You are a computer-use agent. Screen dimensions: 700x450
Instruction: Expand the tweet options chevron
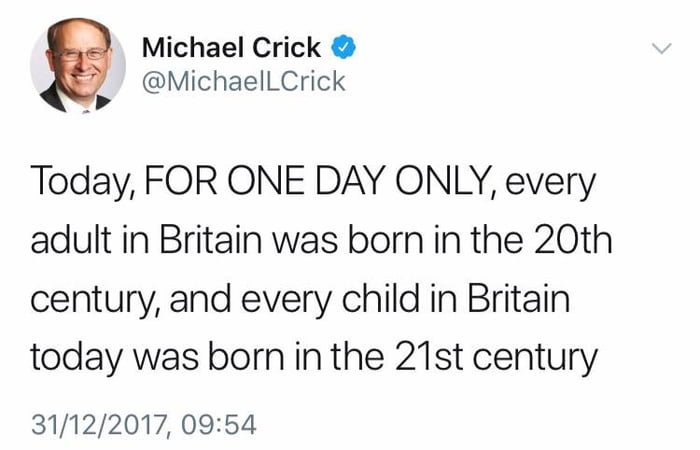661,48
